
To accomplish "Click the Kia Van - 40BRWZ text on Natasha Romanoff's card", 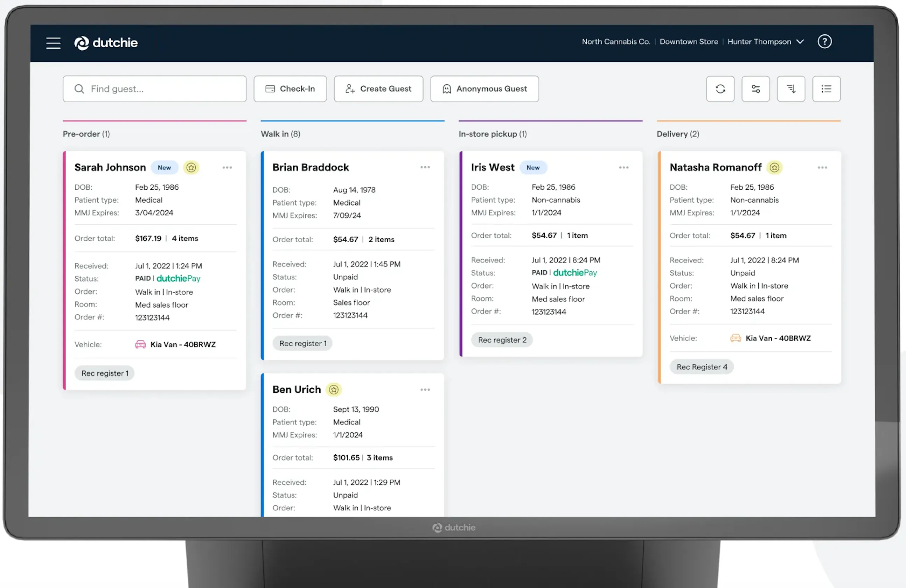I will pos(778,338).
